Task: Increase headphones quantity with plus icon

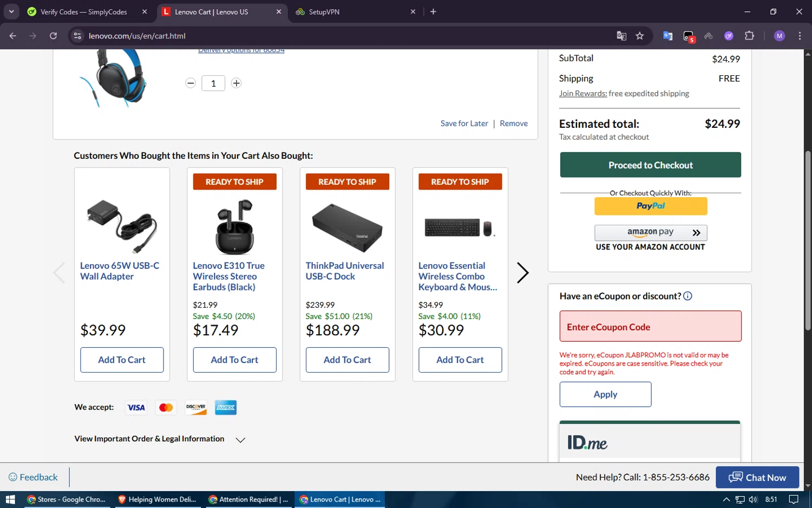Action: pos(236,83)
